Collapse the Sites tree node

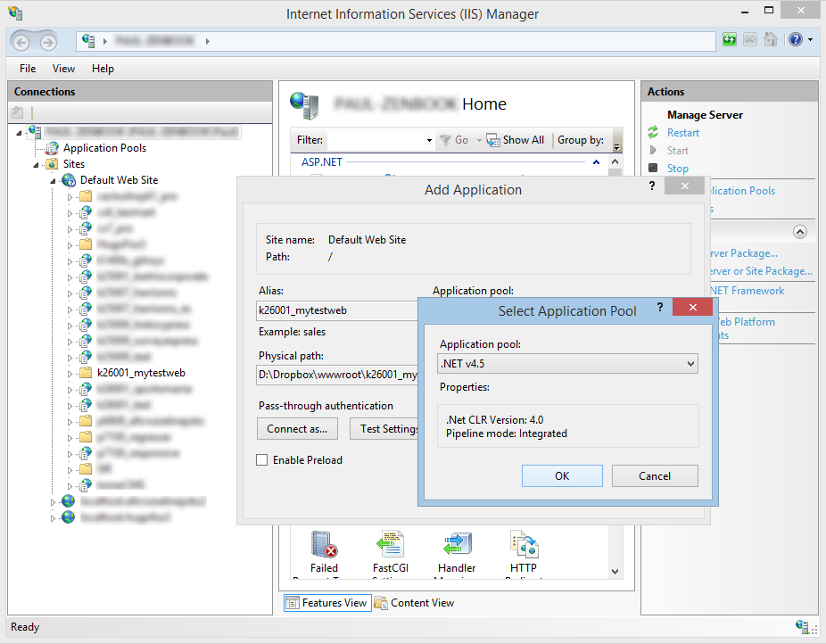coord(36,165)
